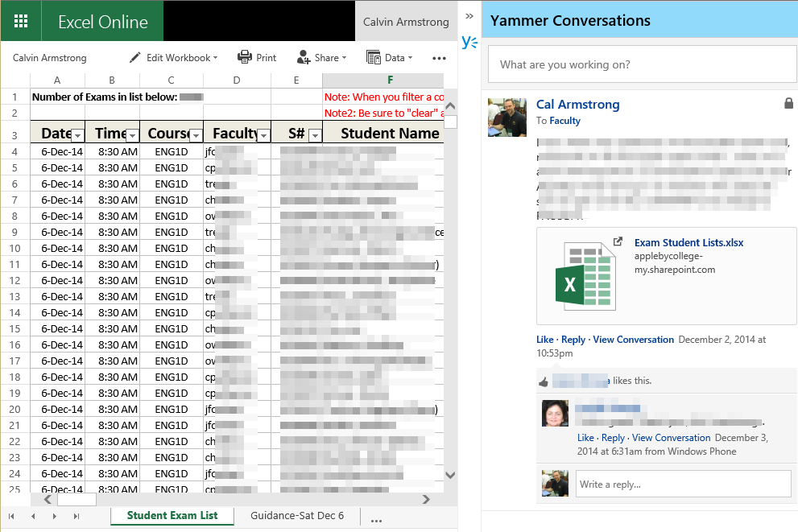Select the Student Name header cell
This screenshot has width=798, height=532.
[x=383, y=133]
